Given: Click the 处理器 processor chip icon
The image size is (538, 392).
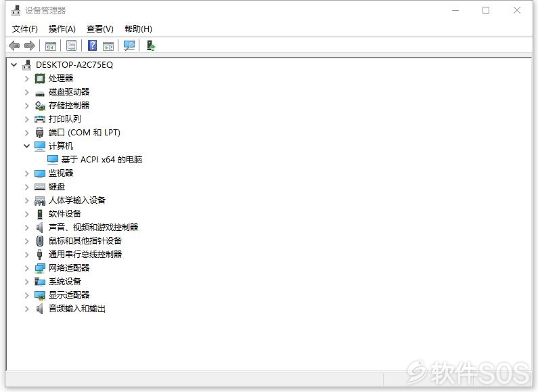Looking at the screenshot, I should (40, 79).
